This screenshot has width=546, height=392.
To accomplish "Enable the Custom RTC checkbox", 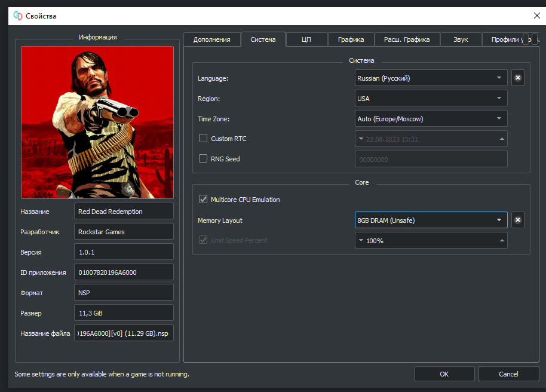I will (x=203, y=138).
